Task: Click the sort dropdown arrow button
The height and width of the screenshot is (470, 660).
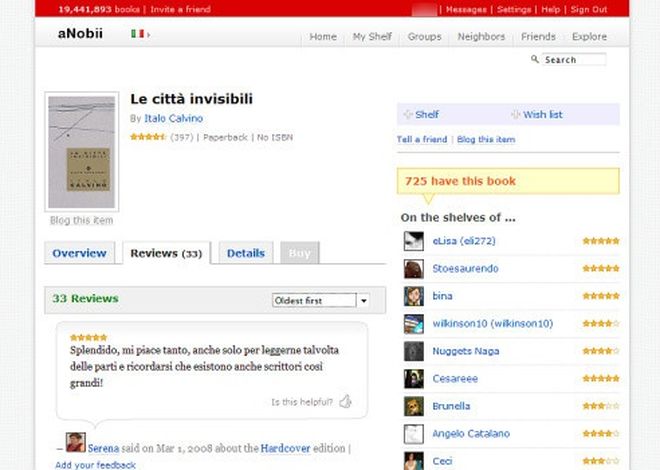Action: (363, 300)
